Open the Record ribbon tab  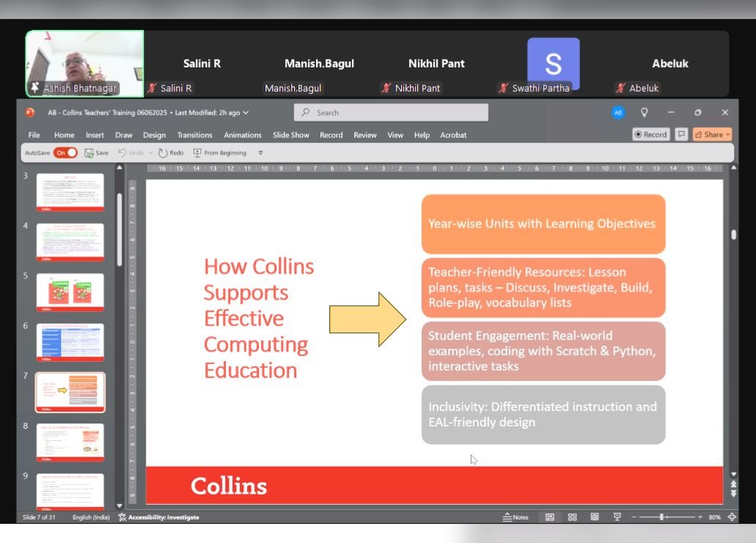tap(331, 135)
